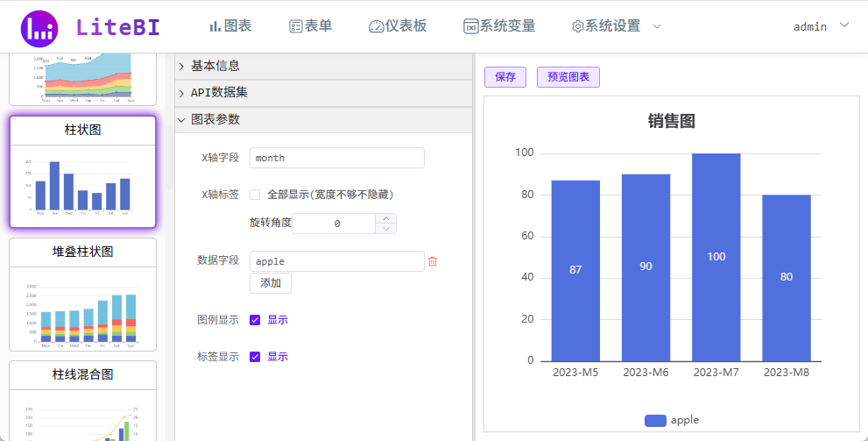Click the form icon beside 表单

(295, 26)
